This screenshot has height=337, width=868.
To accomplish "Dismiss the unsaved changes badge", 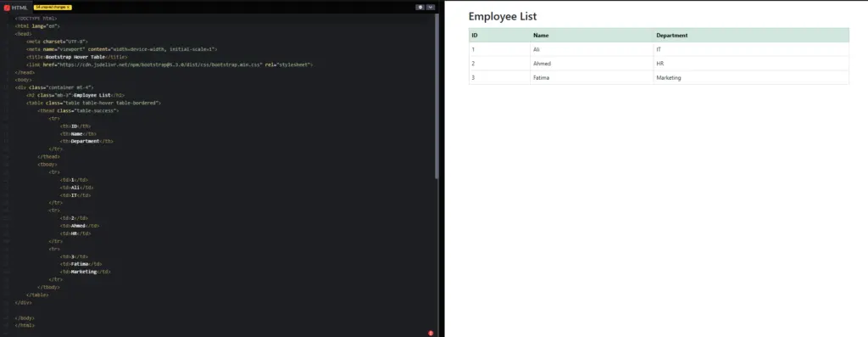I will [x=68, y=7].
